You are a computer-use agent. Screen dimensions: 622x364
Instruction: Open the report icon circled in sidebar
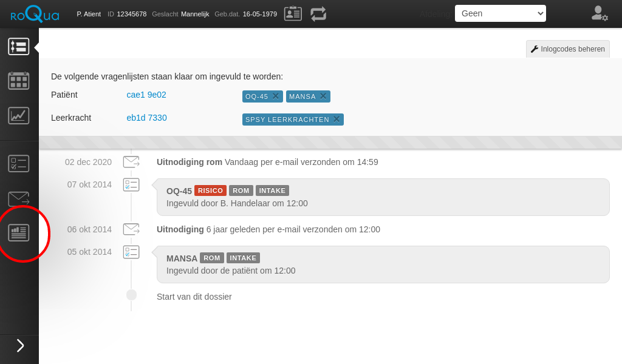(18, 232)
